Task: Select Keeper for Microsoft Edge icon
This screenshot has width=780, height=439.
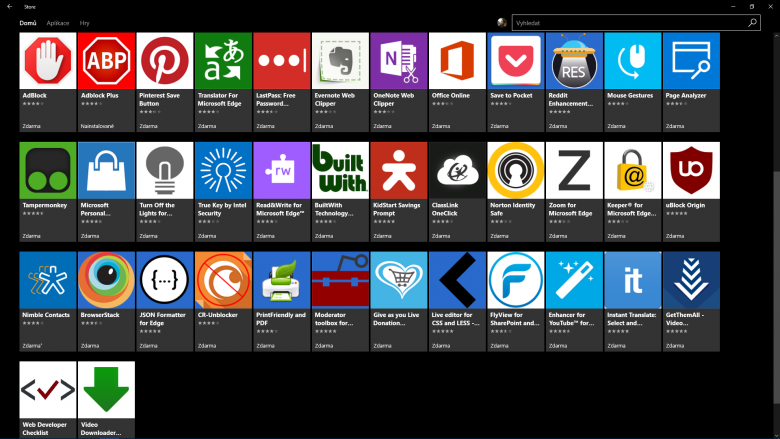Action: pos(633,171)
